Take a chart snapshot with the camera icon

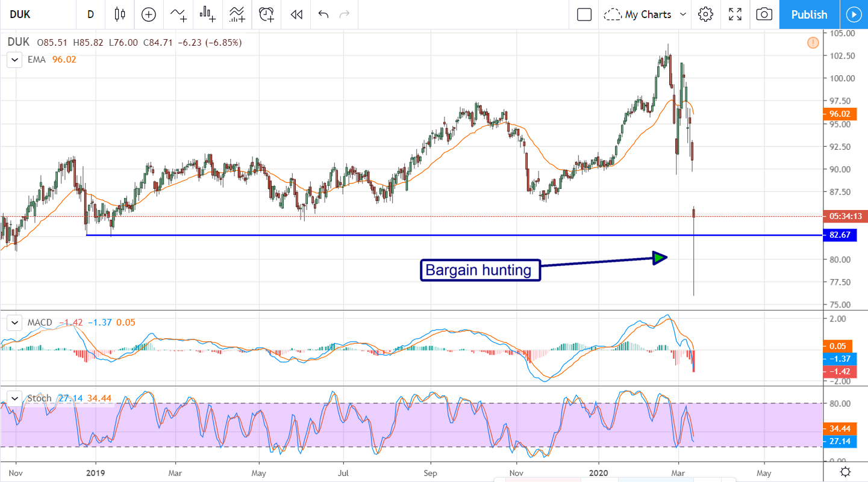point(764,14)
